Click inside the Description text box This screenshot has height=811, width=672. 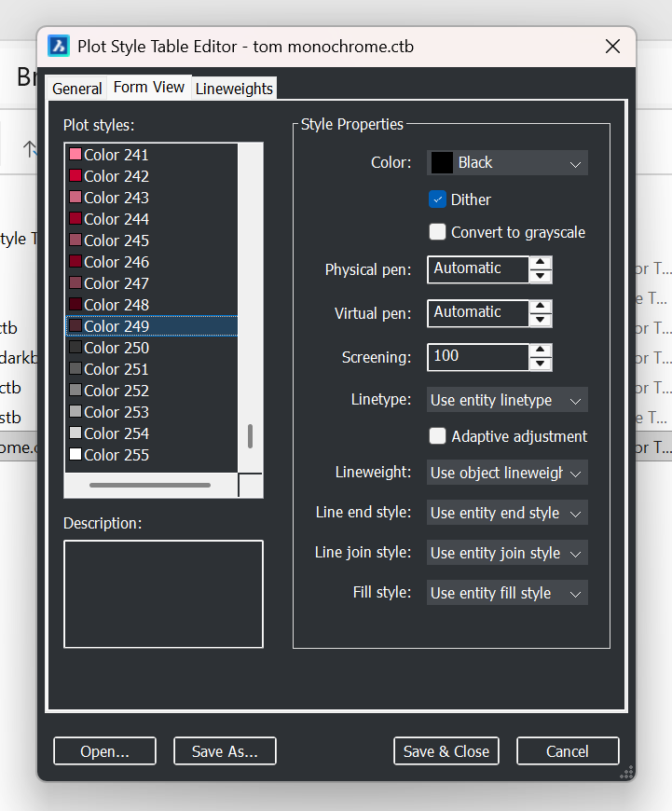pos(163,594)
